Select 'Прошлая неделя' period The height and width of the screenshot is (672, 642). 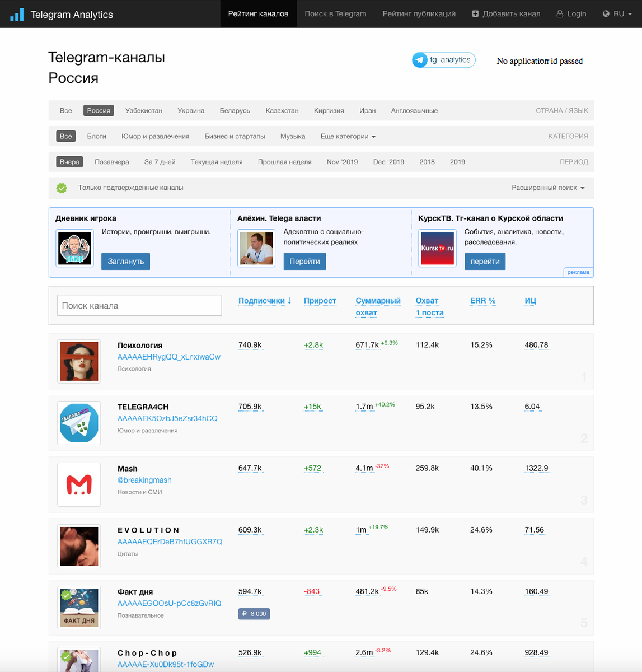point(285,162)
